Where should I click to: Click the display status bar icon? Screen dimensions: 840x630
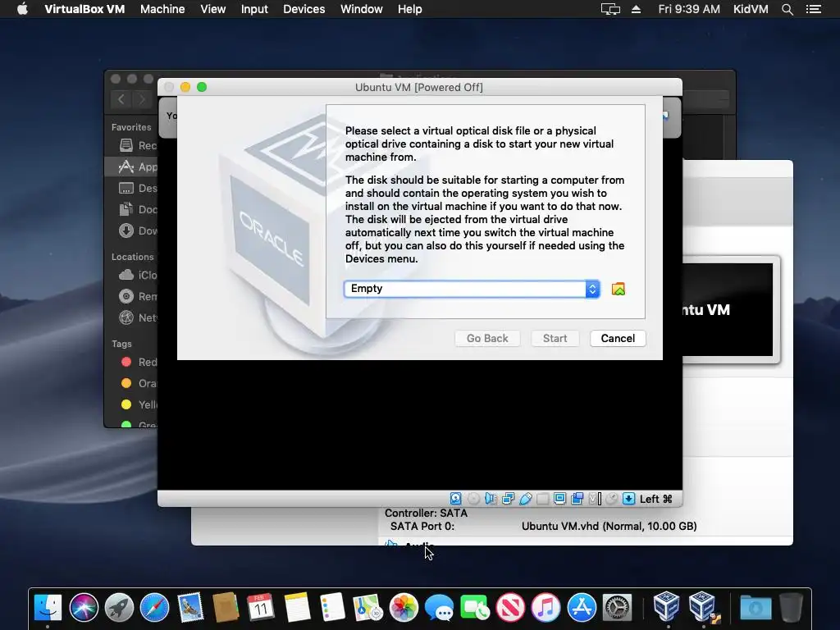pos(559,499)
